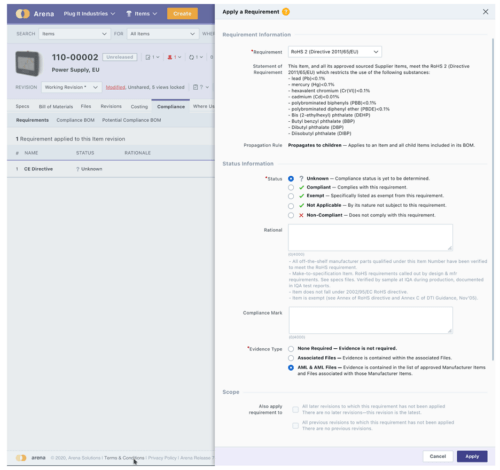
Task: Open the Compliance BOM sub-tab
Action: 75,120
